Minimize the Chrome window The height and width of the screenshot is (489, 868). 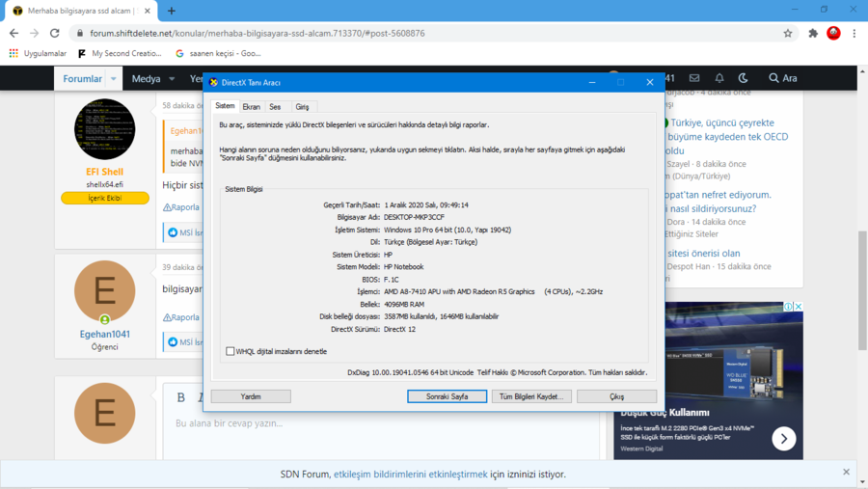pyautogui.click(x=795, y=10)
